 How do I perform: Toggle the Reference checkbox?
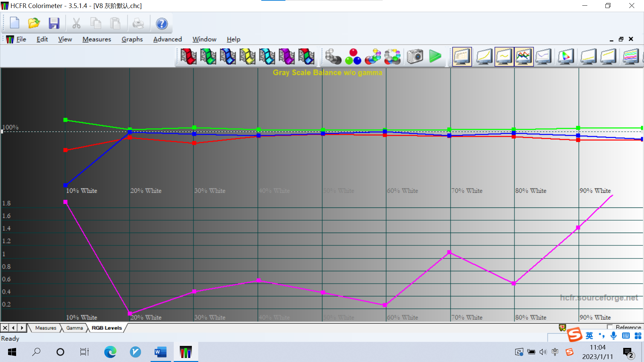[x=610, y=327]
